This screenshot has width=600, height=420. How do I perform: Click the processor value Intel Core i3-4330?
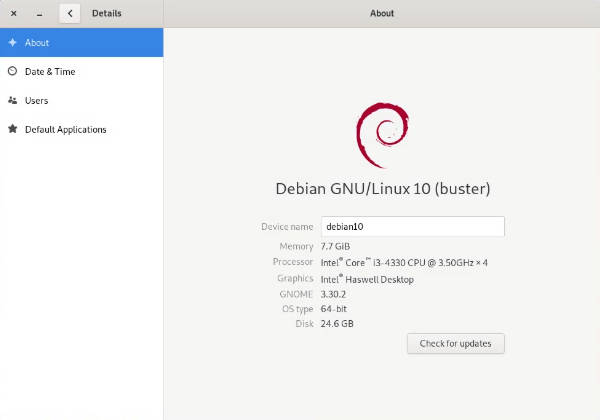pos(404,262)
